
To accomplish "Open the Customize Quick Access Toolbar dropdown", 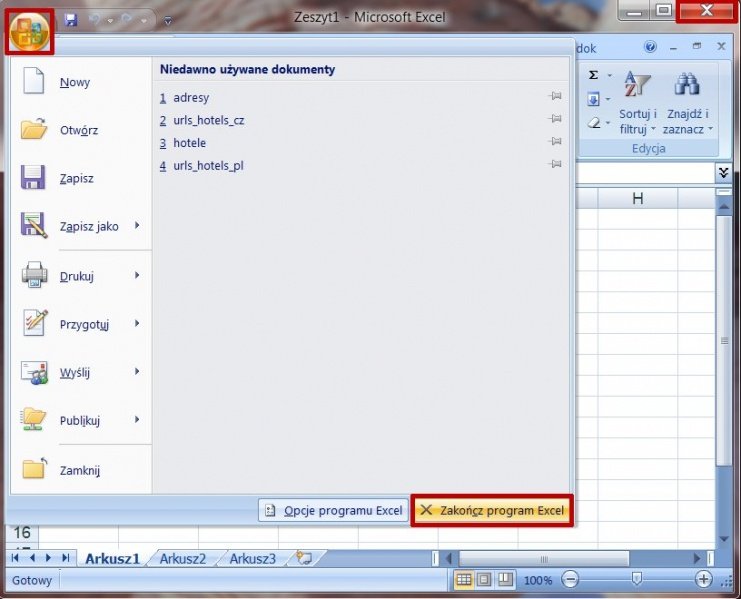I will [167, 20].
